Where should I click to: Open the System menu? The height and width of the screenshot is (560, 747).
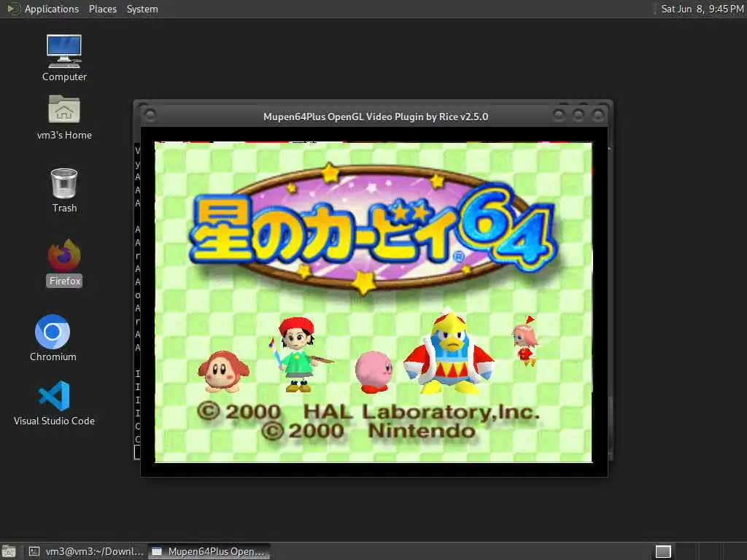click(142, 9)
